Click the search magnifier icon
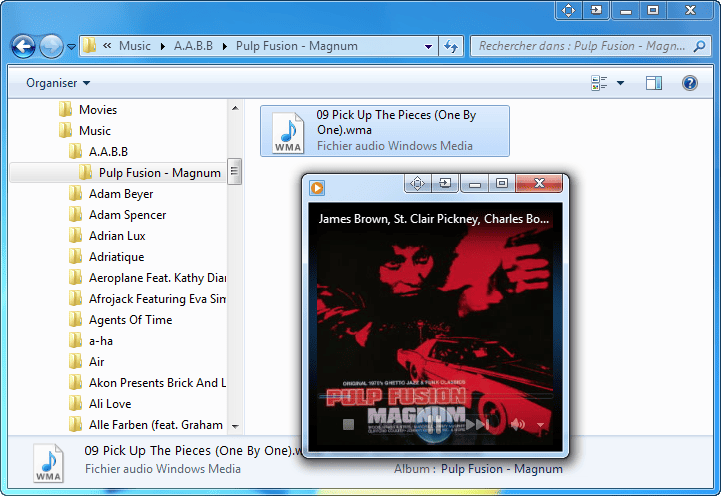 (x=699, y=46)
